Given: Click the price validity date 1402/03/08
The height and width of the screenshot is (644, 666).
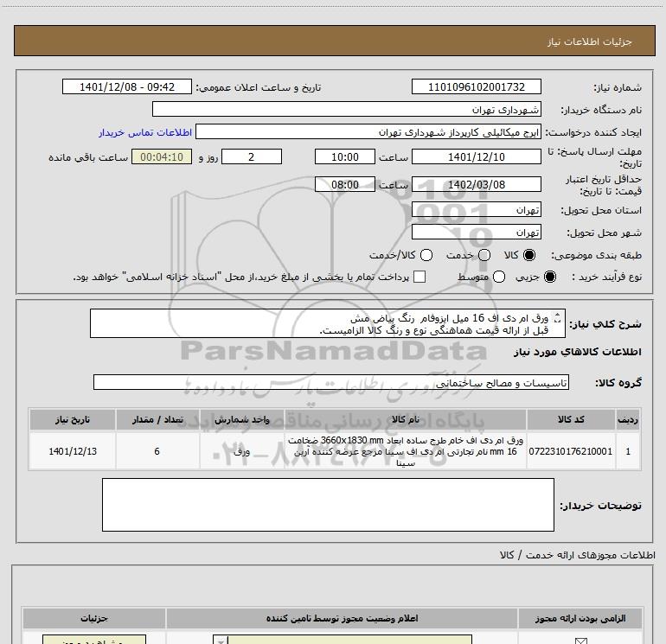Looking at the screenshot, I should [x=476, y=184].
